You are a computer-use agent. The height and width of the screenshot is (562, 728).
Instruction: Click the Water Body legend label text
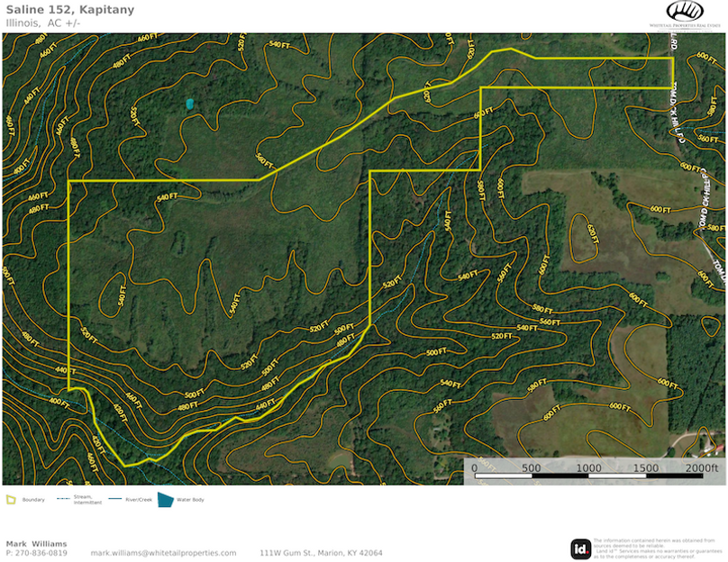190,499
